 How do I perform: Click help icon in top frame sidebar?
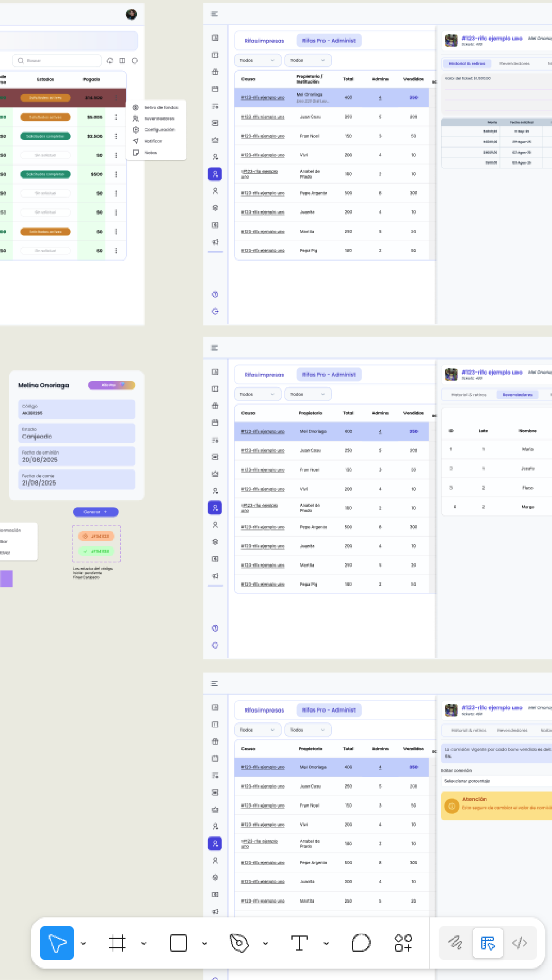point(215,294)
